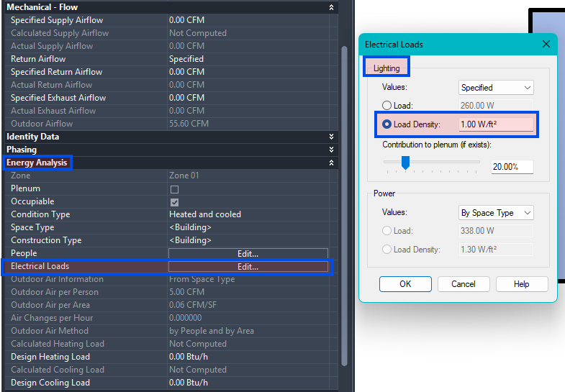Cancel the Electrical Loads dialog
565x392 pixels.
coord(464,284)
